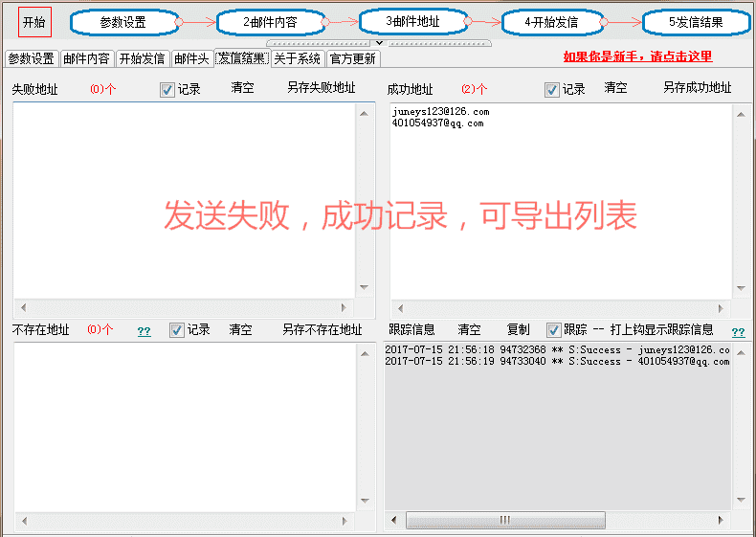Clear the 失败地址 list with 清空
Image resolution: width=756 pixels, height=537 pixels.
242,88
